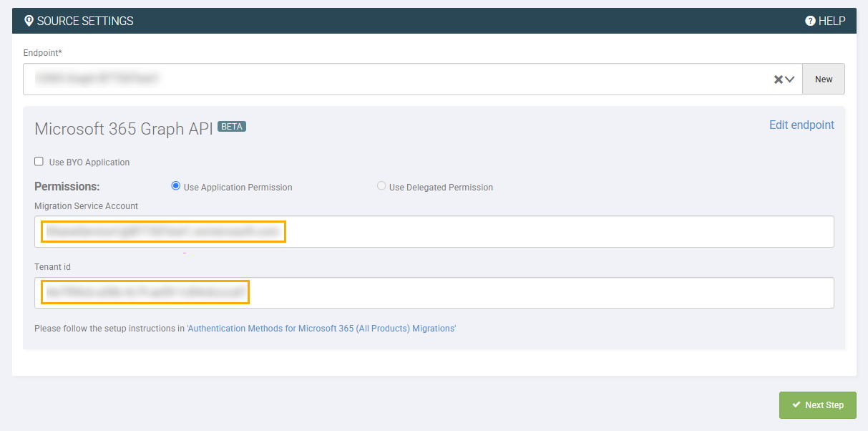Click the New endpoint button
Image resolution: width=868 pixels, height=431 pixels.
click(x=824, y=79)
